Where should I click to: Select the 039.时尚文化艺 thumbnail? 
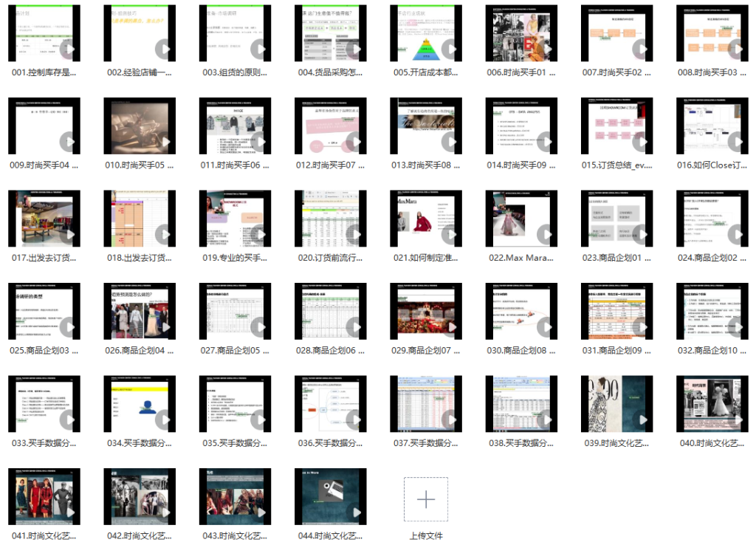[609, 403]
